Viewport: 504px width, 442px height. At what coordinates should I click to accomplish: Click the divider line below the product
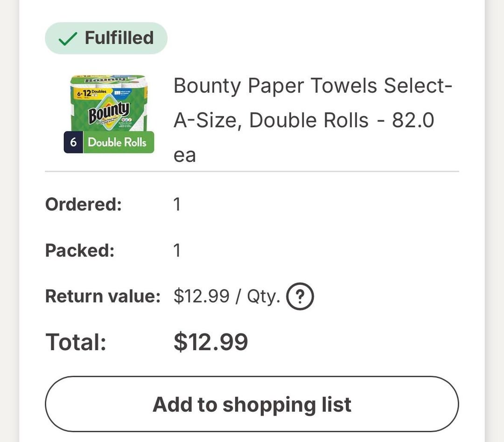click(x=252, y=172)
